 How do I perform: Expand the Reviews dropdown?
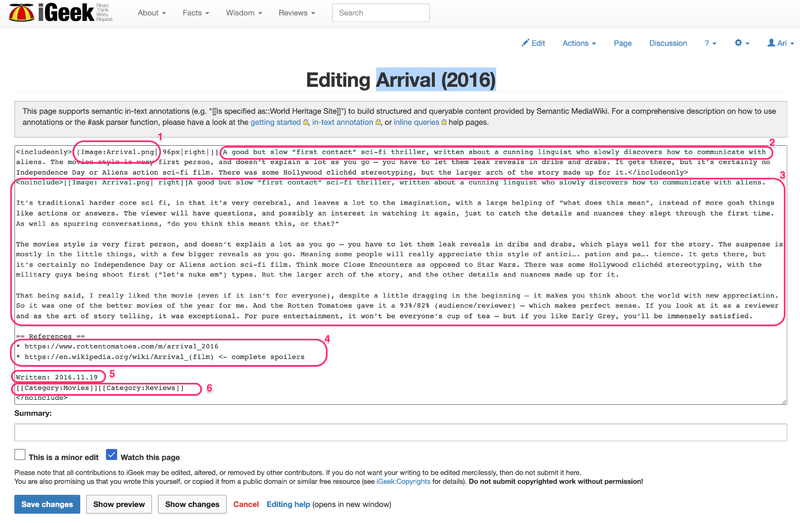(297, 13)
